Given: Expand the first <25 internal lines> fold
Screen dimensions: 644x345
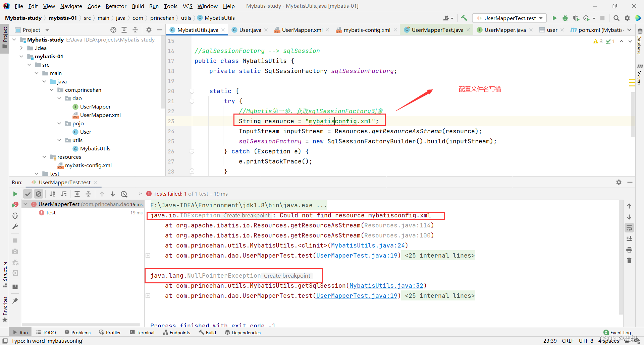Looking at the screenshot, I should [439, 256].
